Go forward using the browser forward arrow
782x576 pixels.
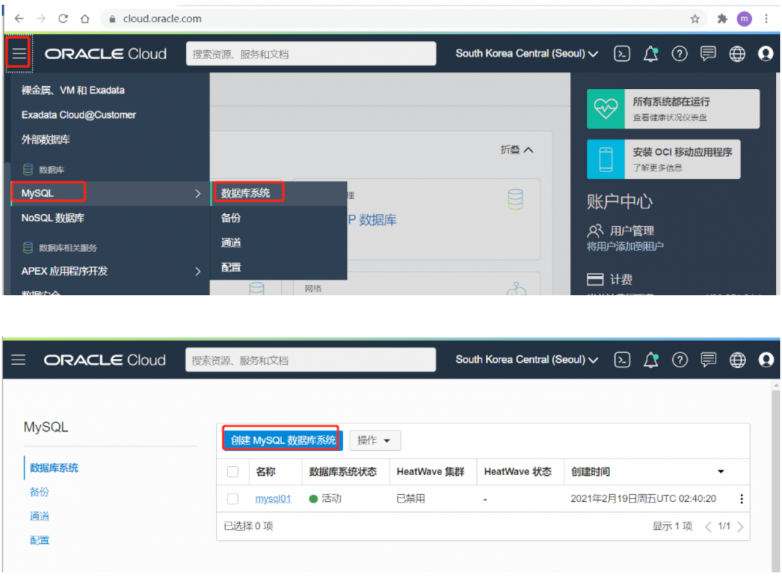tap(41, 18)
